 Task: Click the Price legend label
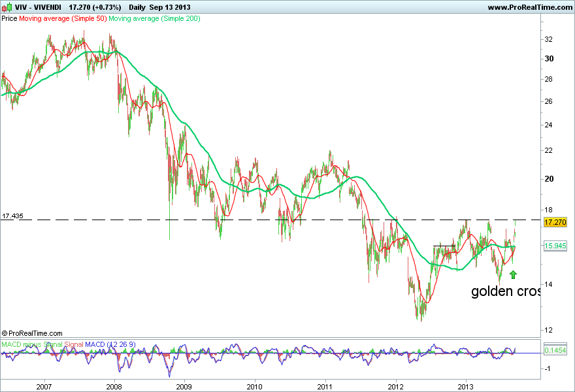[x=10, y=18]
